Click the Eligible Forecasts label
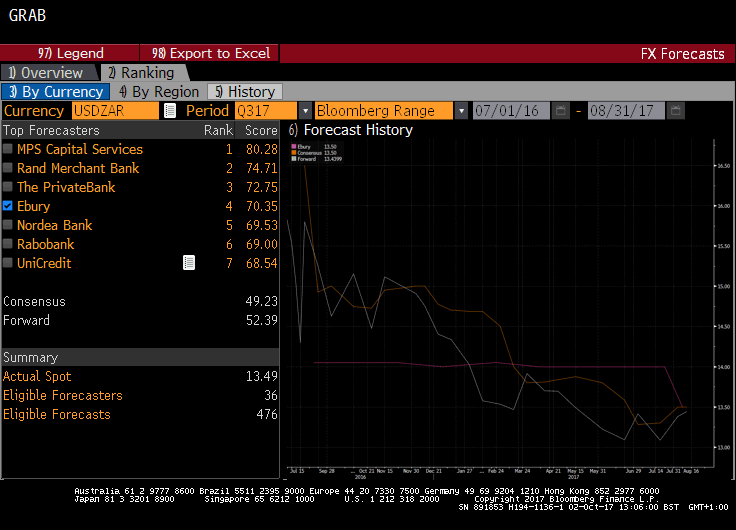The width and height of the screenshot is (736, 530). (x=57, y=414)
